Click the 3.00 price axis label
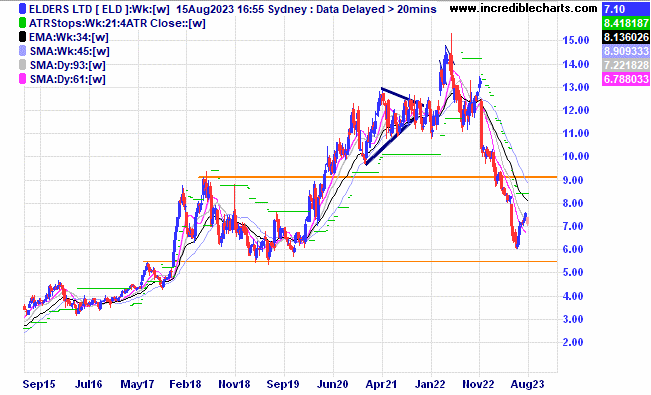This screenshot has width=651, height=395. pyautogui.click(x=573, y=319)
